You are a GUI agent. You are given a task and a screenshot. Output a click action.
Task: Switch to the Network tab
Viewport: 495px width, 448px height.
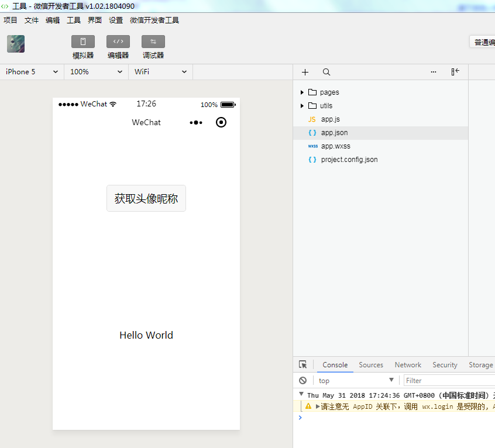point(408,364)
